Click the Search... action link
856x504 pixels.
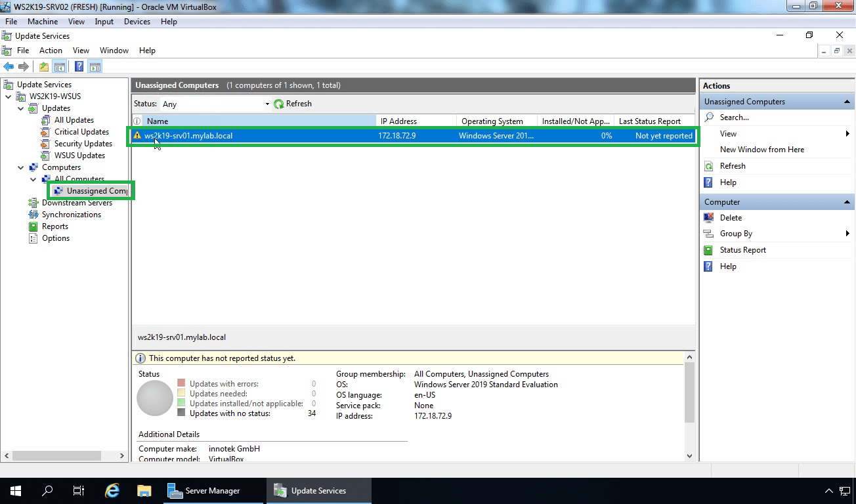734,117
